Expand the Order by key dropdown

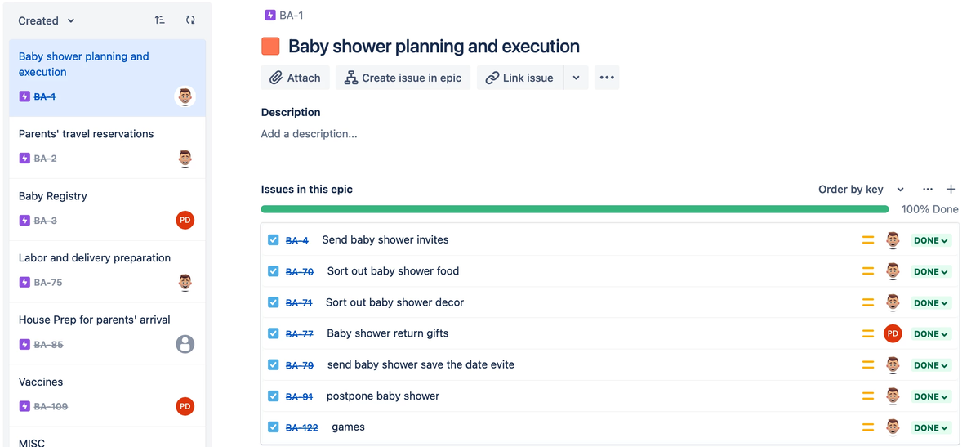[861, 189]
